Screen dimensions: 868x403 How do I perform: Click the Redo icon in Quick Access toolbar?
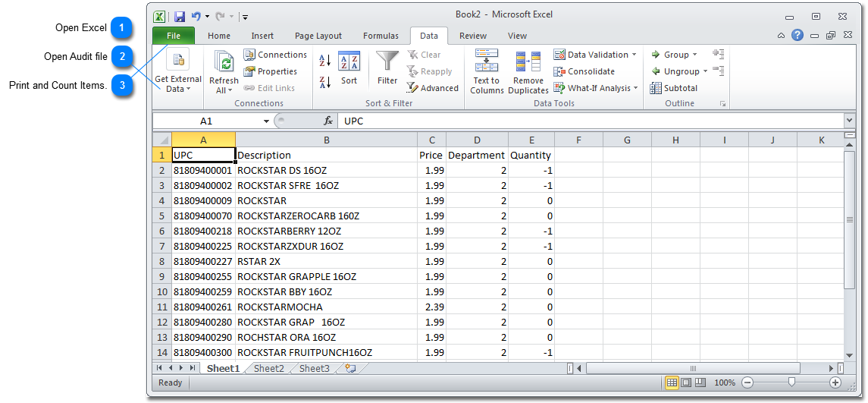[x=220, y=16]
